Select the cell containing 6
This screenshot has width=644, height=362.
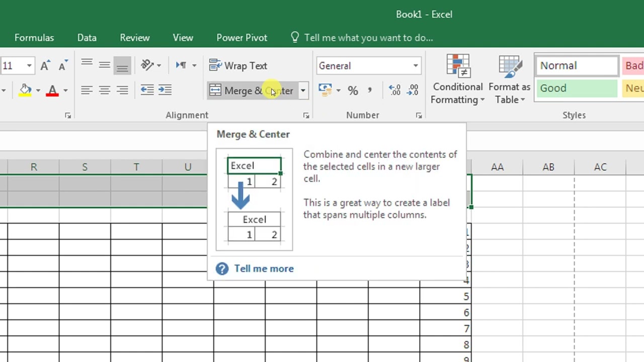[x=445, y=313]
